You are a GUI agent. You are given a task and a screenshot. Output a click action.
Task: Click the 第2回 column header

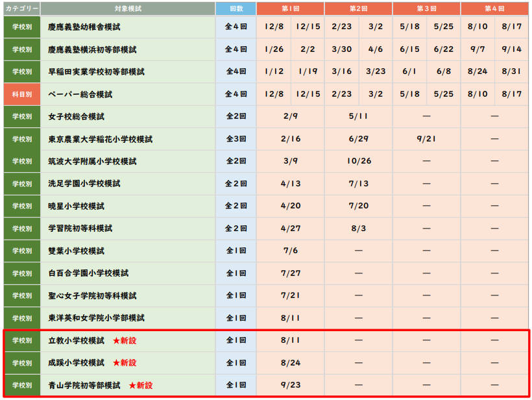pos(359,9)
